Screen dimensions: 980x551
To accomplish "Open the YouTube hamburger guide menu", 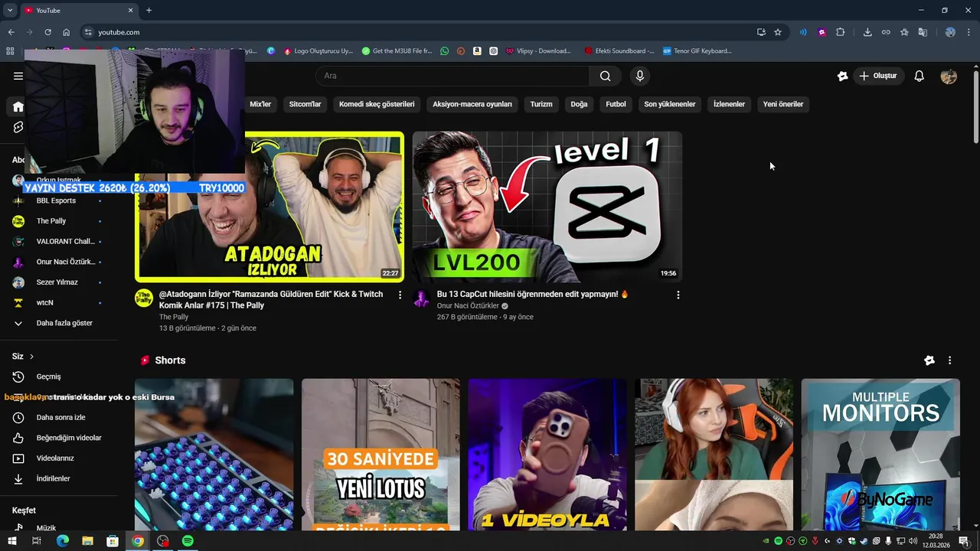I will (18, 76).
